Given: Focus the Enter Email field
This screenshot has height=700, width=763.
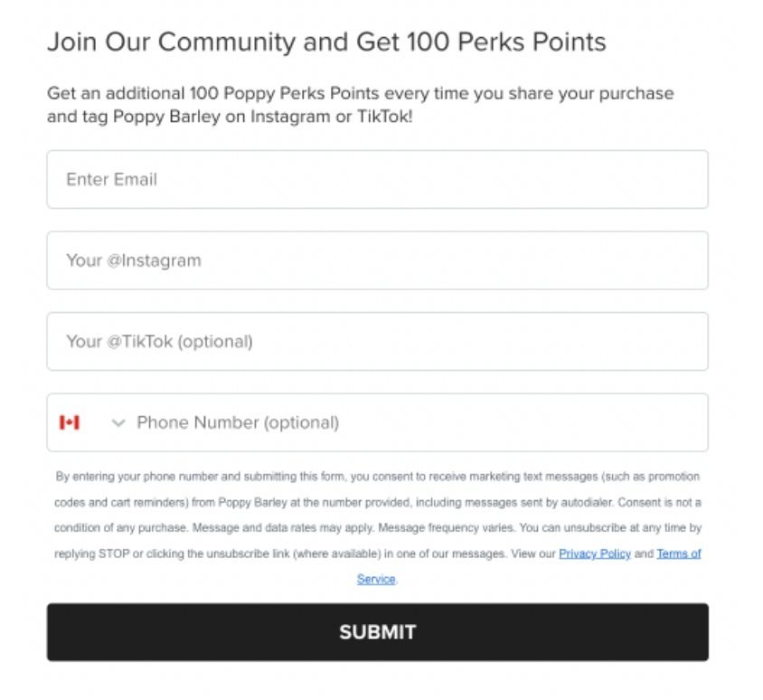Looking at the screenshot, I should pyautogui.click(x=377, y=179).
